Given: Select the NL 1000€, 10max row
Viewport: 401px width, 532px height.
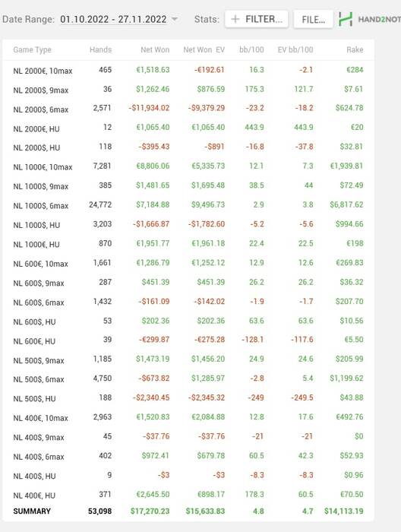Looking at the screenshot, I should click(x=188, y=166).
